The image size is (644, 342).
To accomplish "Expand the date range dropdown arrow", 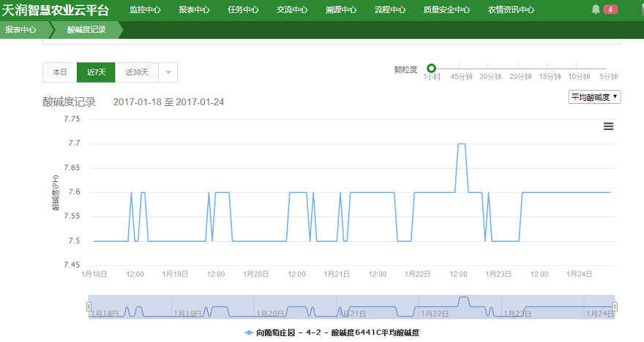I will (168, 72).
